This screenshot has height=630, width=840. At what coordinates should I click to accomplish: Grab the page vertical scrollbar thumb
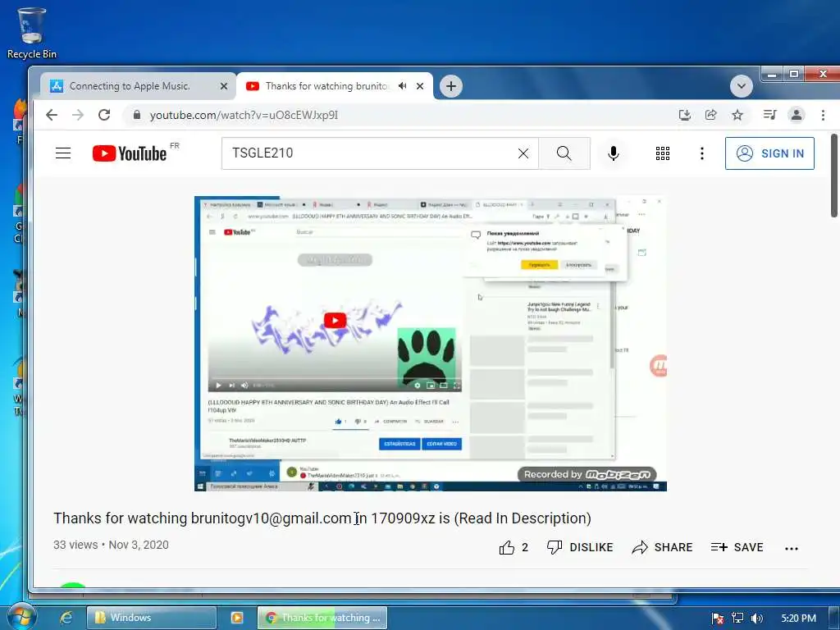point(834,177)
